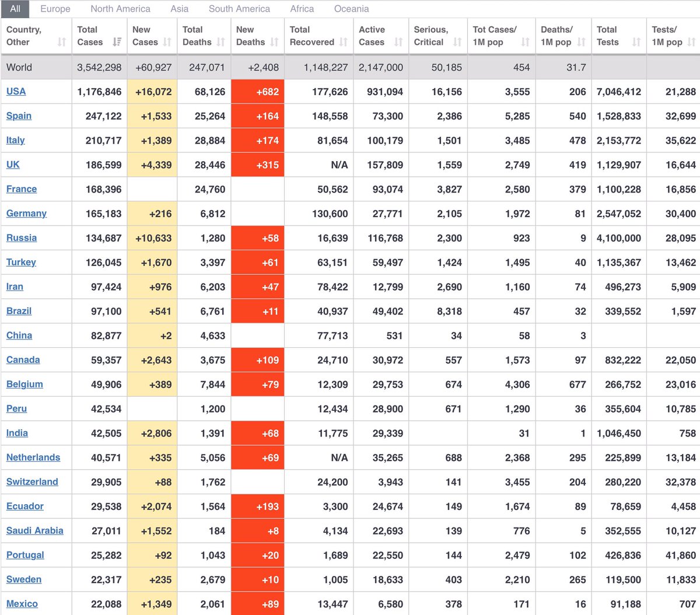The image size is (700, 615).
Task: Open the Canada country link
Action: point(23,360)
